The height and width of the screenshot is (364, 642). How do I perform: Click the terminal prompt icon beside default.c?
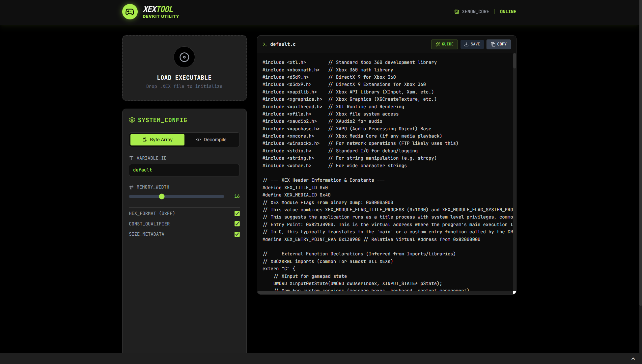pos(265,44)
